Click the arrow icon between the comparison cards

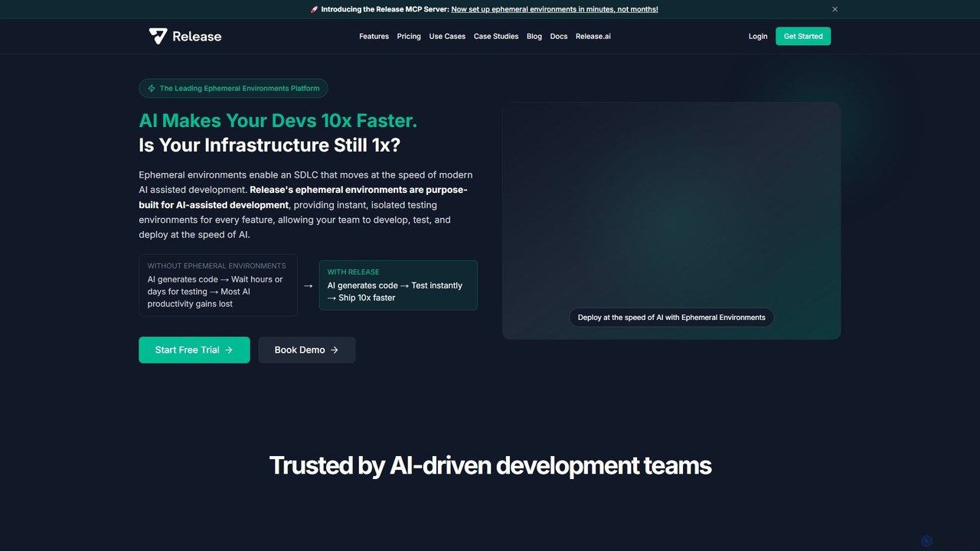[x=308, y=285]
